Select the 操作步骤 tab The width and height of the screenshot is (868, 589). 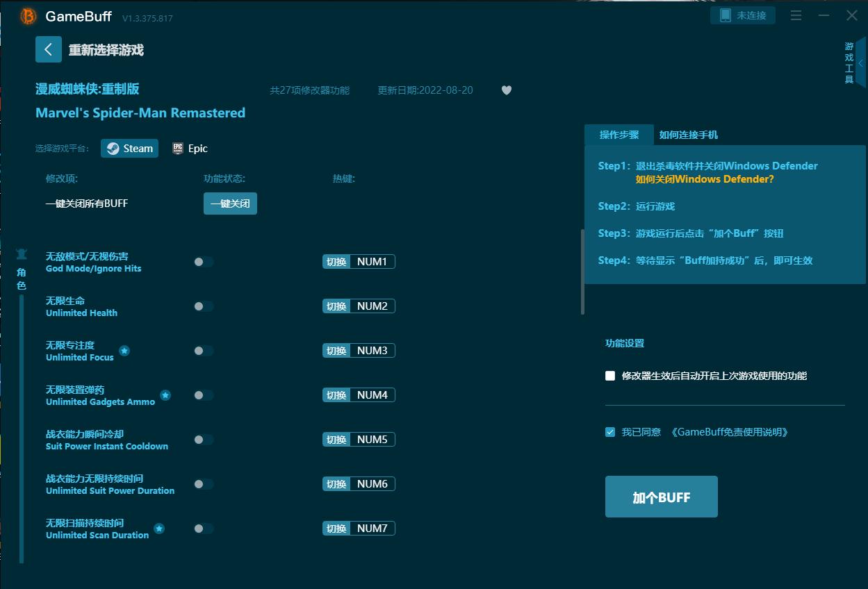619,135
